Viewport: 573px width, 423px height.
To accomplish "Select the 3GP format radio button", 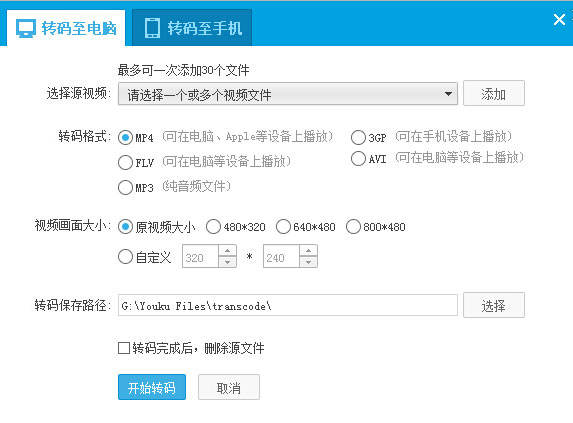I will tap(358, 137).
